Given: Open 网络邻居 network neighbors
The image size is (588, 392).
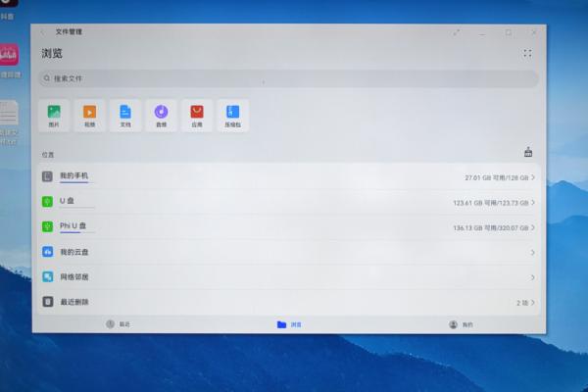Looking at the screenshot, I should pyautogui.click(x=75, y=277).
